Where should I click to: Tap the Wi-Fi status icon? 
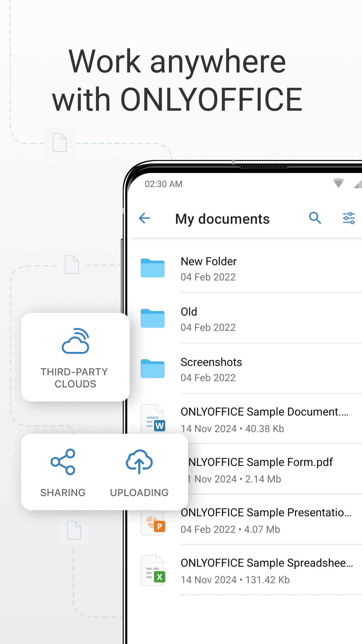339,183
